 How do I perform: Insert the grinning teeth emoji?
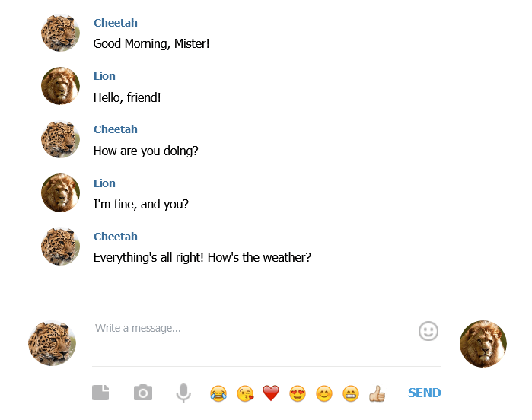(x=351, y=393)
